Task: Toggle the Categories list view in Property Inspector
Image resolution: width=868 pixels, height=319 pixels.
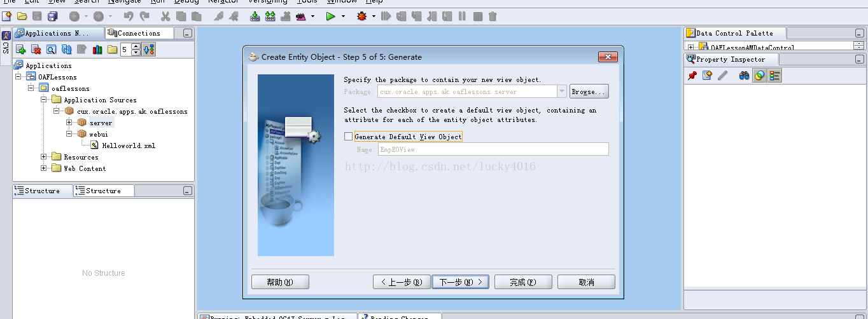Action: pos(774,76)
